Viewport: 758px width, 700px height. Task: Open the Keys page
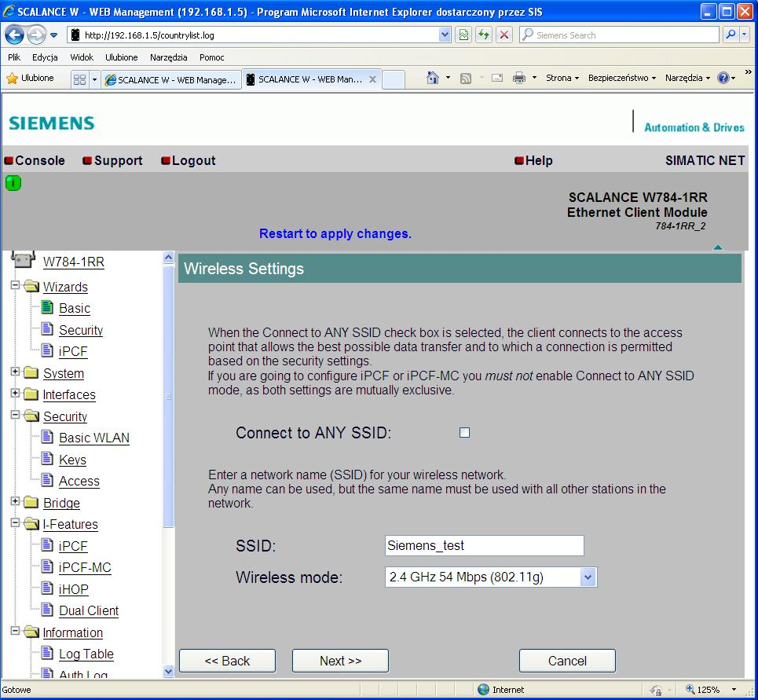[72, 460]
